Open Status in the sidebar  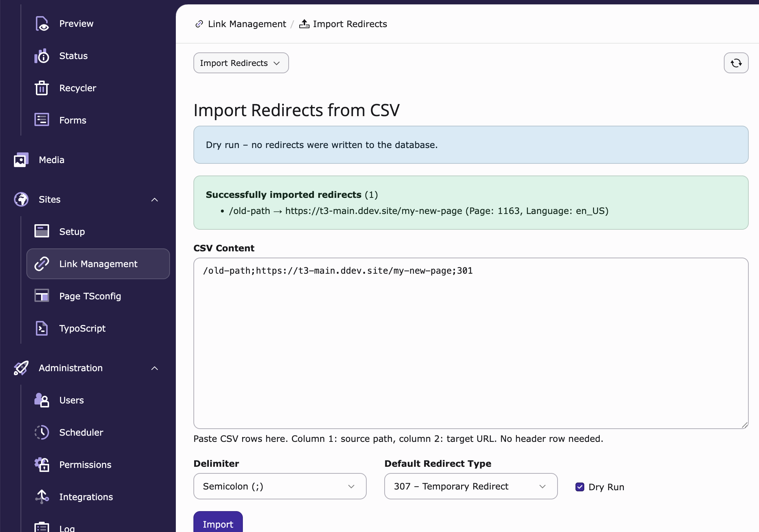(x=73, y=56)
